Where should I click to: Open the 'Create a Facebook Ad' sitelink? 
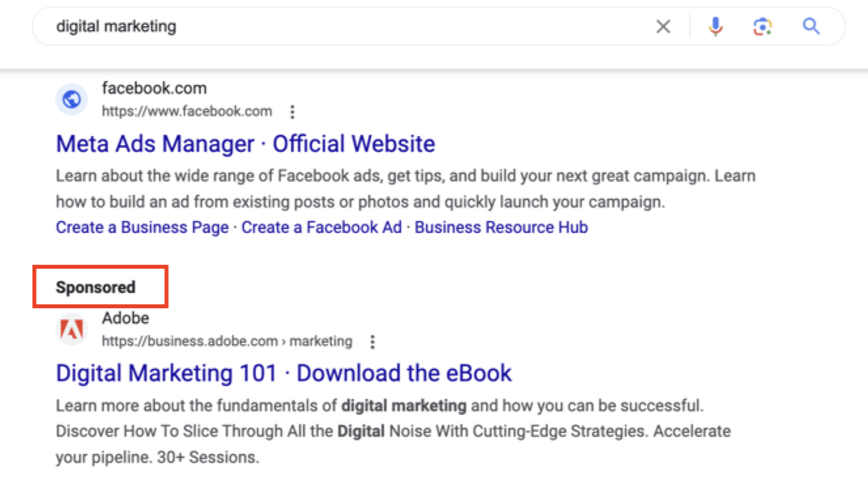point(321,227)
